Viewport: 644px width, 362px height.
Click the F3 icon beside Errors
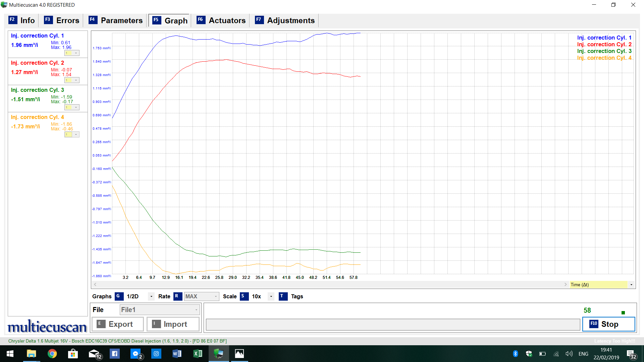(48, 20)
